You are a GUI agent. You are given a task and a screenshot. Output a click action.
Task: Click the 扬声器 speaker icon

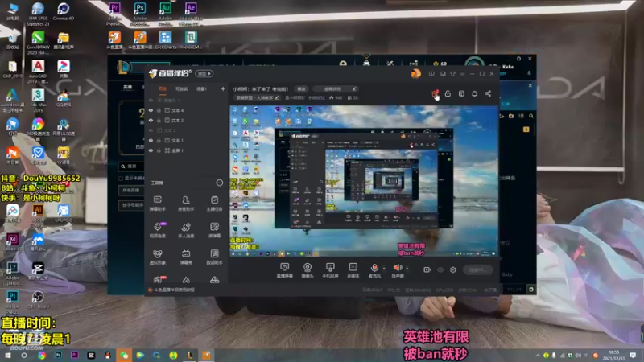397,268
